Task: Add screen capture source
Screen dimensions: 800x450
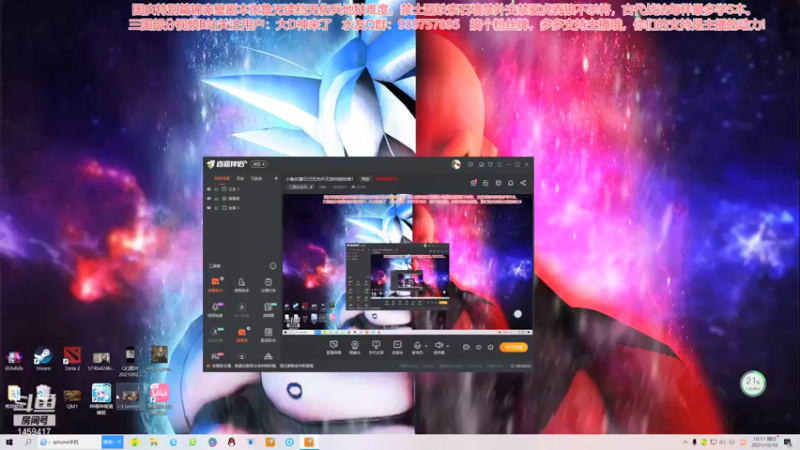Action: [x=334, y=347]
